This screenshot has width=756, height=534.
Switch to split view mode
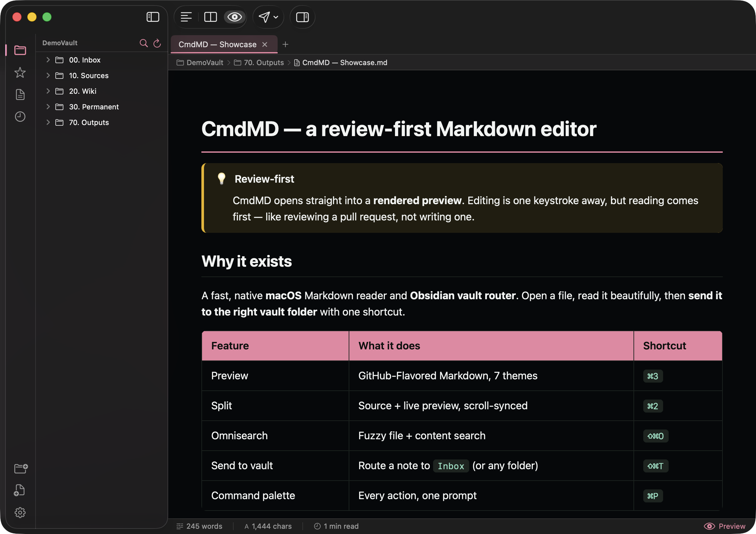click(x=211, y=17)
